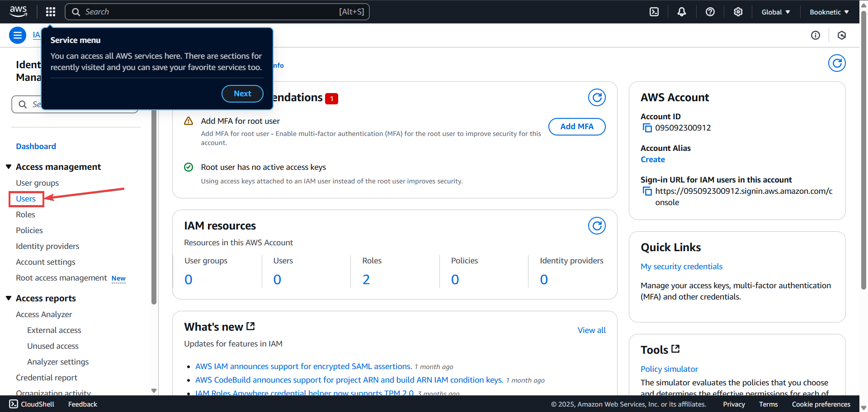Image resolution: width=868 pixels, height=412 pixels.
Task: Open Credential report in the sidebar
Action: coord(47,378)
